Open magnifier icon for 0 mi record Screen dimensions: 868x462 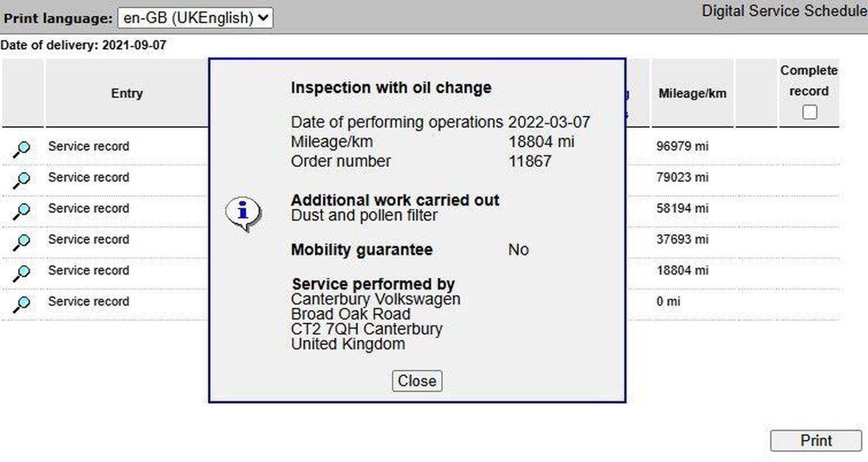tap(22, 304)
